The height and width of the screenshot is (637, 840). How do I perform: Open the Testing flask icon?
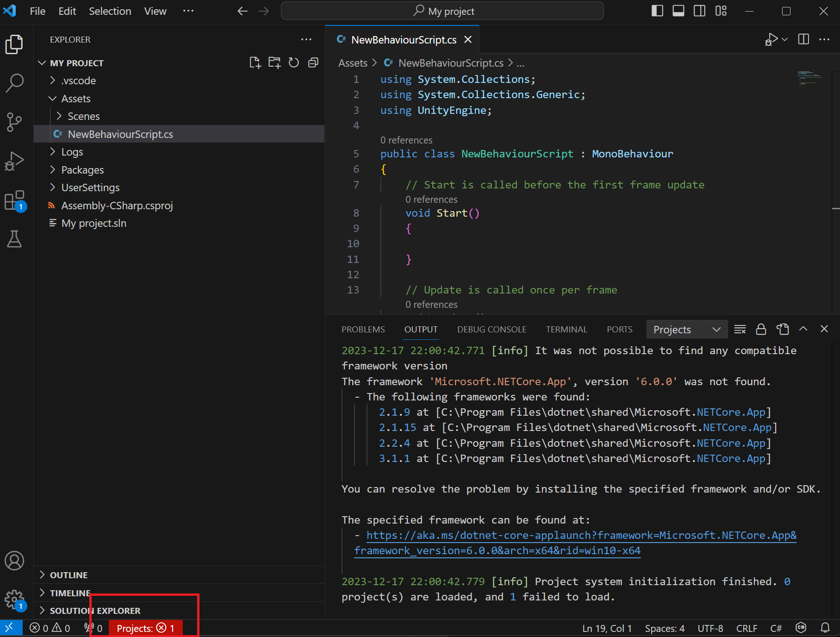pos(14,239)
